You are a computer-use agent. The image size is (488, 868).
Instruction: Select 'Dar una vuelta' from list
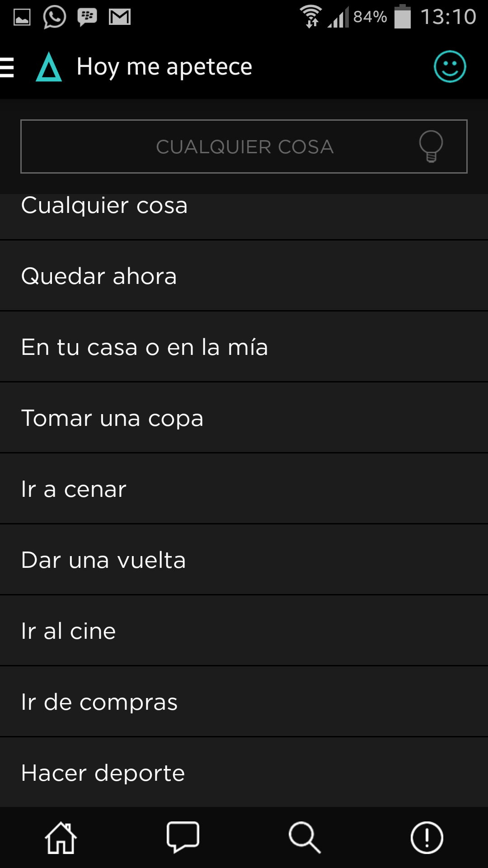(244, 560)
